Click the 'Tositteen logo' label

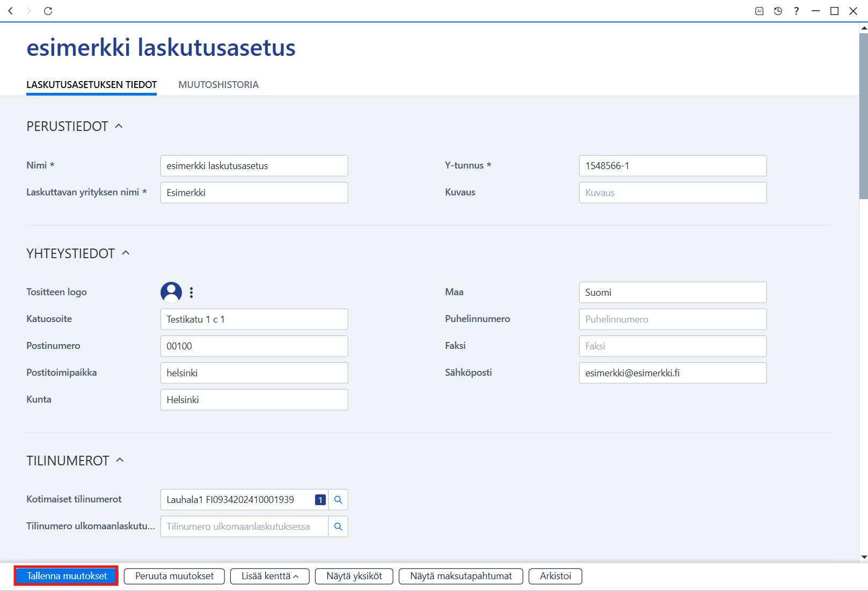56,292
